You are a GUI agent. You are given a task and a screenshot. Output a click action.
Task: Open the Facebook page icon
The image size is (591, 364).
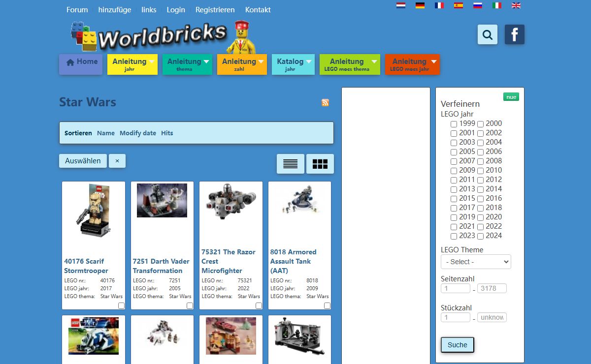pyautogui.click(x=515, y=34)
